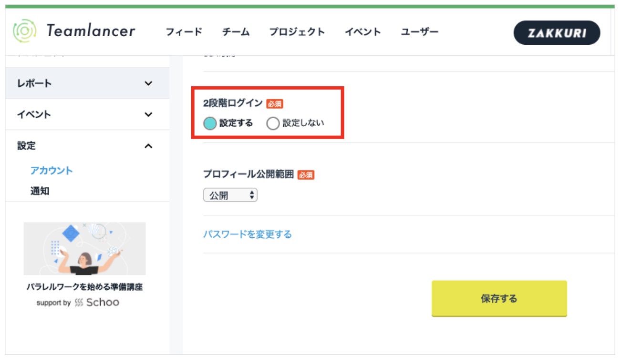
Task: Open チーム in top navigation
Action: click(236, 32)
